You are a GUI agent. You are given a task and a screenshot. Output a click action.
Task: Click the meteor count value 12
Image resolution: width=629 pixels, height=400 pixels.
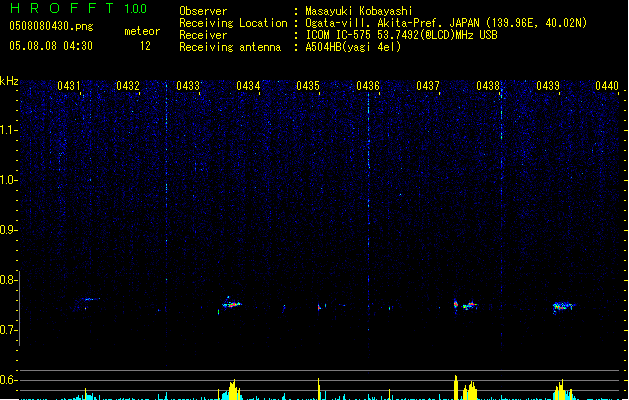(145, 46)
